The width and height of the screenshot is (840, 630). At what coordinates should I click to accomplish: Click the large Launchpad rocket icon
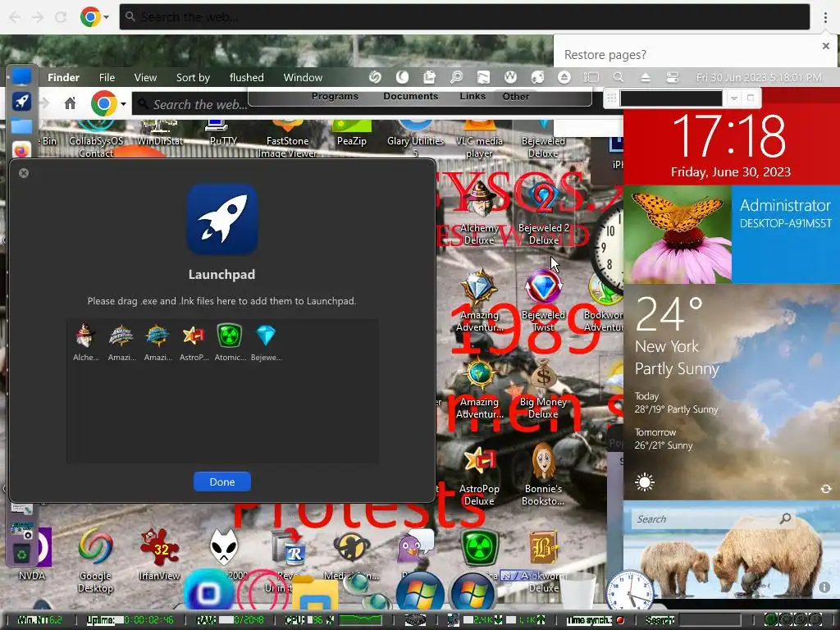tap(221, 218)
